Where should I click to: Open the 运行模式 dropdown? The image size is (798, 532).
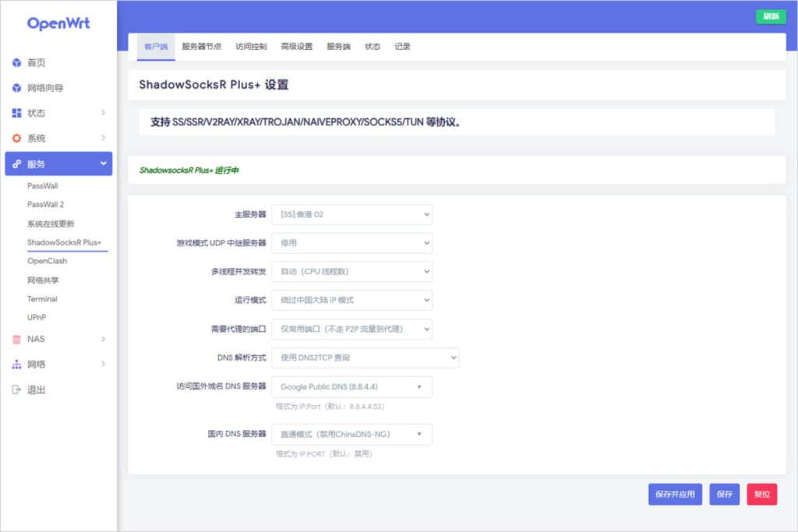[x=352, y=300]
